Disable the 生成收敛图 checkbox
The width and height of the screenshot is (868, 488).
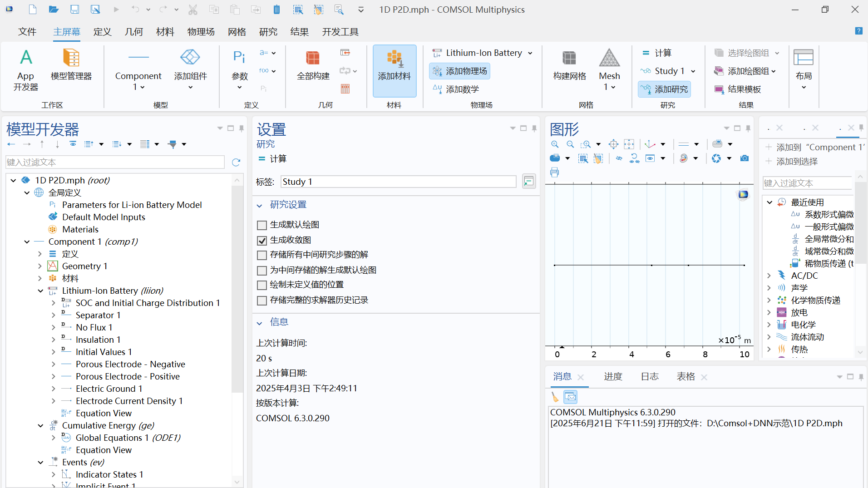point(262,240)
